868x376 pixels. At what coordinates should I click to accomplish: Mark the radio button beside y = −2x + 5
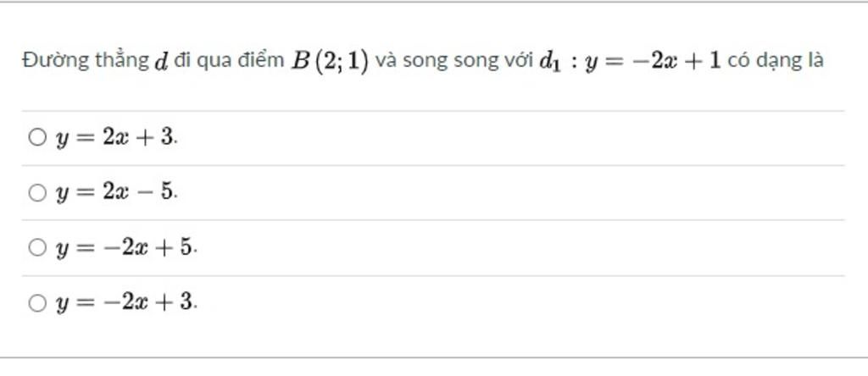[37, 247]
